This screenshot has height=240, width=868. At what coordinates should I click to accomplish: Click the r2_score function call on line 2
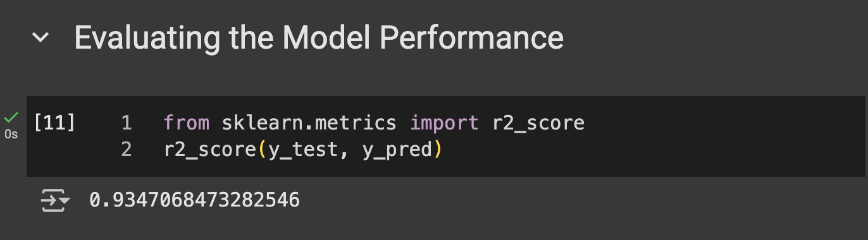(210, 151)
